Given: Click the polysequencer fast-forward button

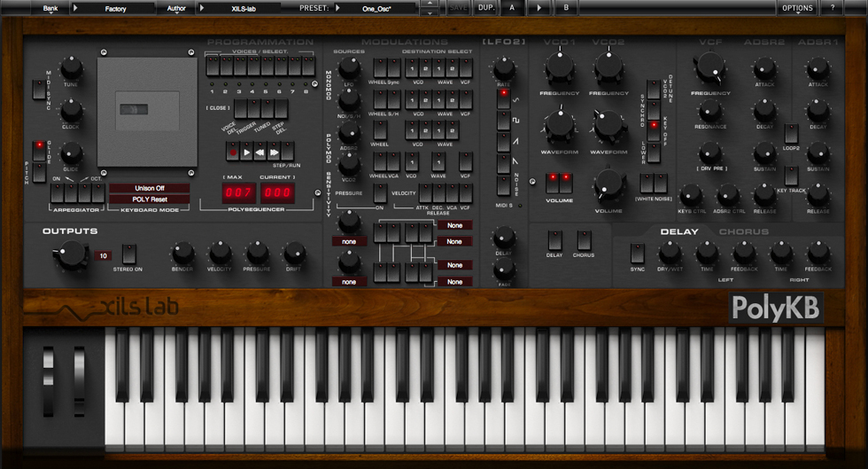Looking at the screenshot, I should 274,152.
